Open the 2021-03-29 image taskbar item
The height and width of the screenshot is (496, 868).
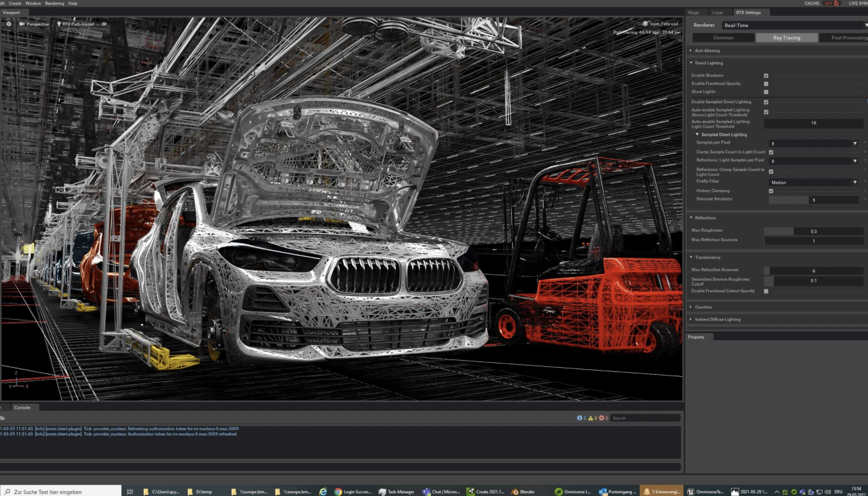tap(750, 492)
